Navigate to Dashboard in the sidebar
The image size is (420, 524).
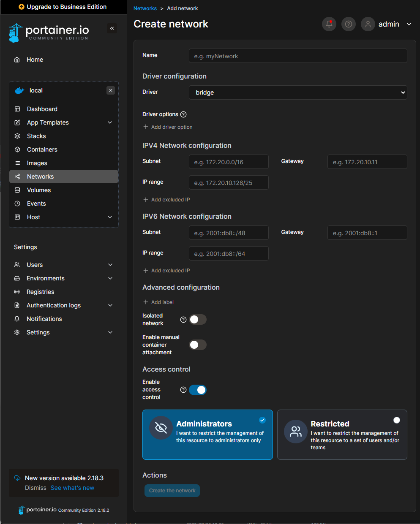tap(42, 109)
